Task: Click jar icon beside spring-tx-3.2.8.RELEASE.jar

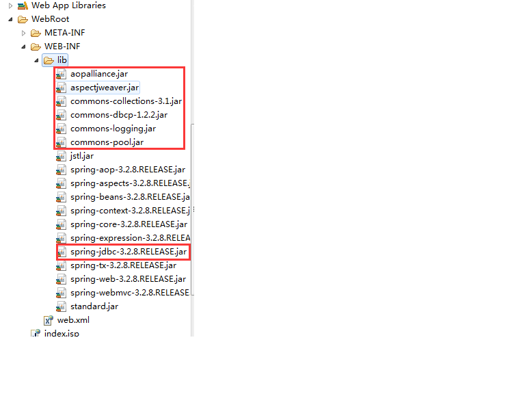Action: tap(61, 265)
